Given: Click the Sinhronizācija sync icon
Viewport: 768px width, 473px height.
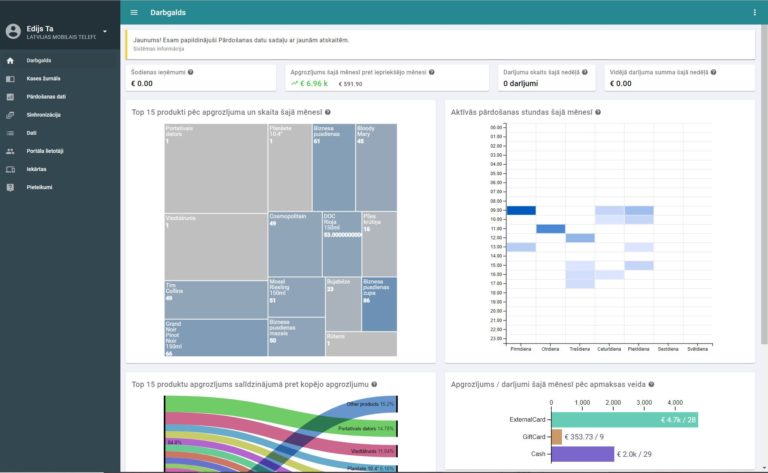Looking at the screenshot, I should (x=10, y=115).
